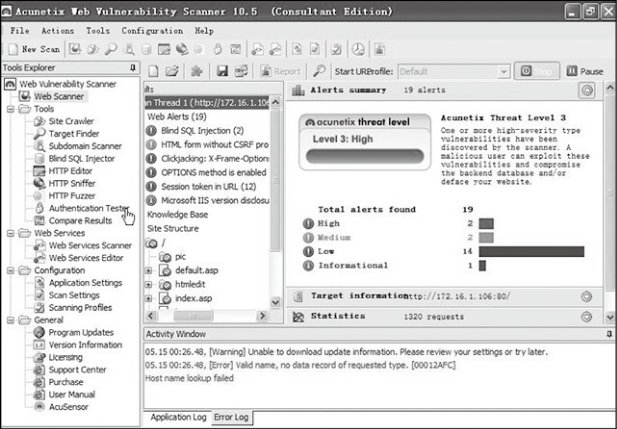Open HTTP Editor icon in top toolbar
Screen dimensions: 617x429
tap(164, 49)
